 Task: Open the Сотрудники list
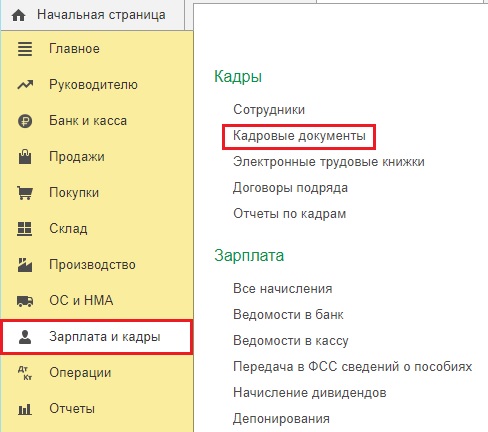click(x=269, y=110)
